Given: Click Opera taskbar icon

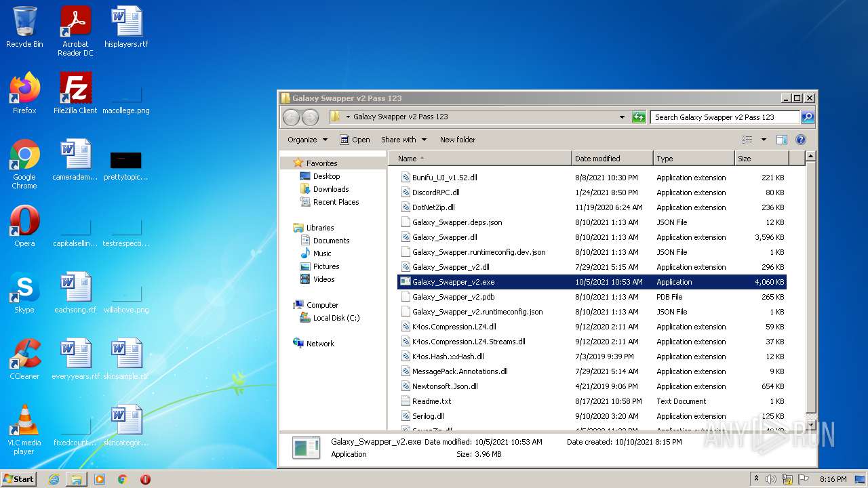Looking at the screenshot, I should [x=145, y=479].
